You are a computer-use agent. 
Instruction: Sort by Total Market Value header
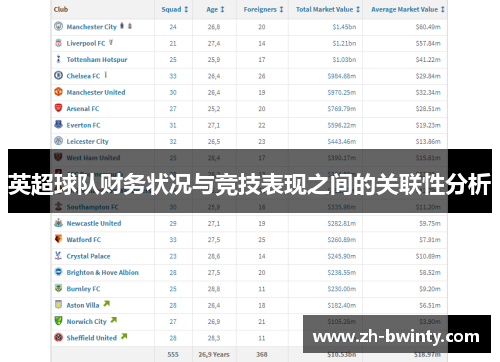(x=328, y=9)
